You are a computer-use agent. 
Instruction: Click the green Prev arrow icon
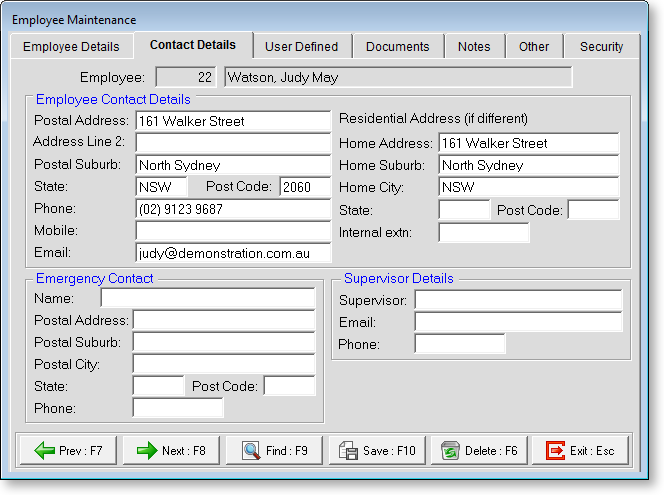click(x=44, y=451)
